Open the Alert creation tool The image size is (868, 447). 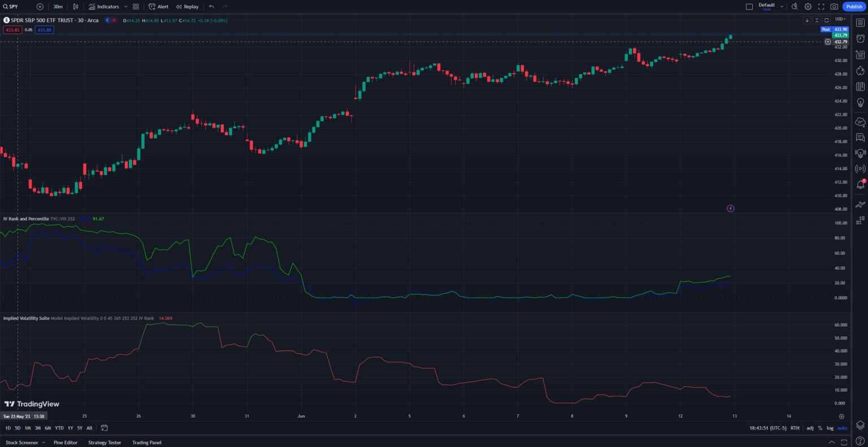[x=158, y=6]
